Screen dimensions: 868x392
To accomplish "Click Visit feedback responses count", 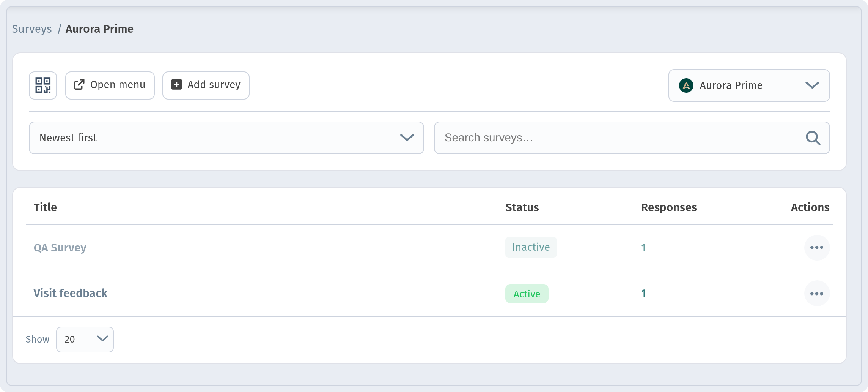I will coord(643,293).
